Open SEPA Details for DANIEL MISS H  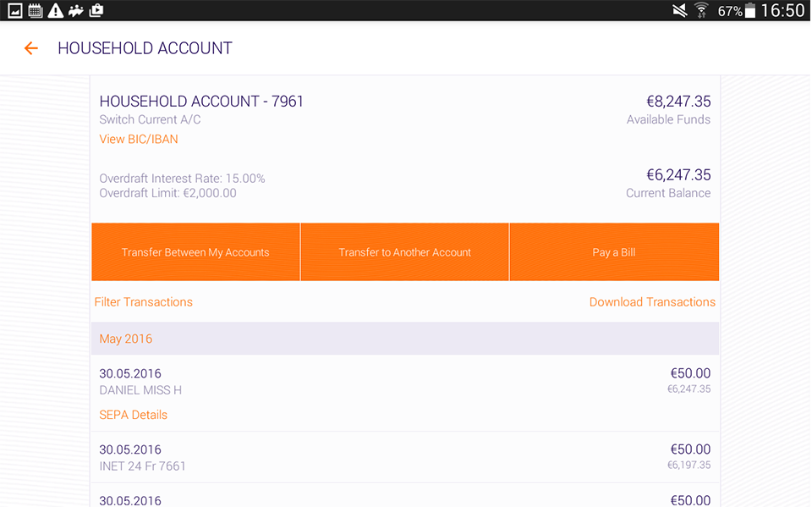pyautogui.click(x=134, y=415)
